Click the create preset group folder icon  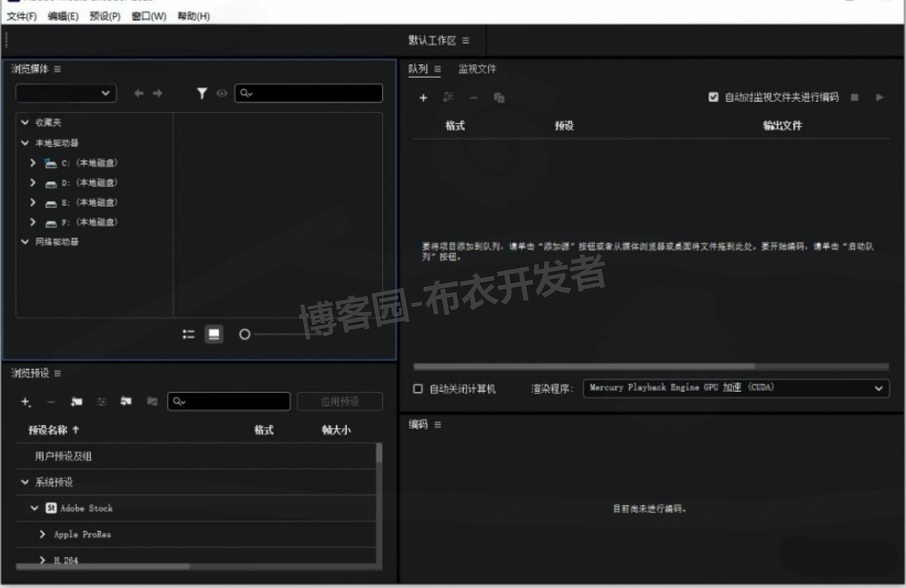pyautogui.click(x=77, y=401)
